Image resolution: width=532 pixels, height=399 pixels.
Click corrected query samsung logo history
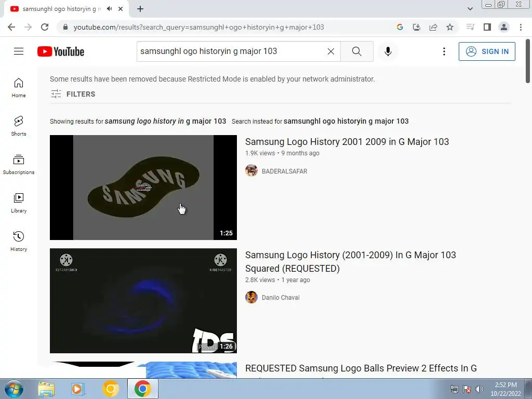[165, 121]
